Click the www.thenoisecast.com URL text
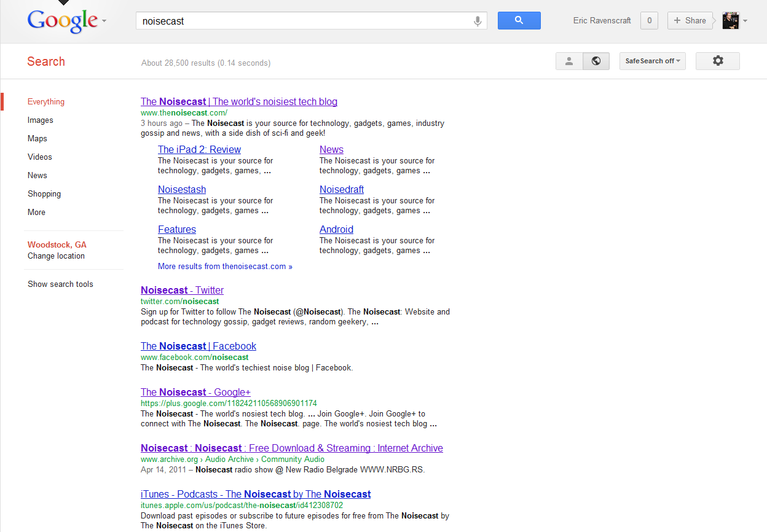 pyautogui.click(x=184, y=113)
